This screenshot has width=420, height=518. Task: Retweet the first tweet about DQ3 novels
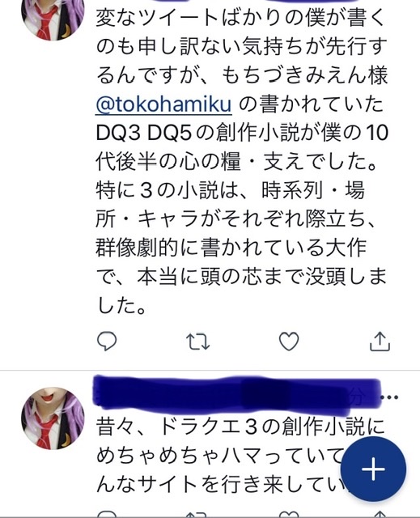[x=197, y=342]
